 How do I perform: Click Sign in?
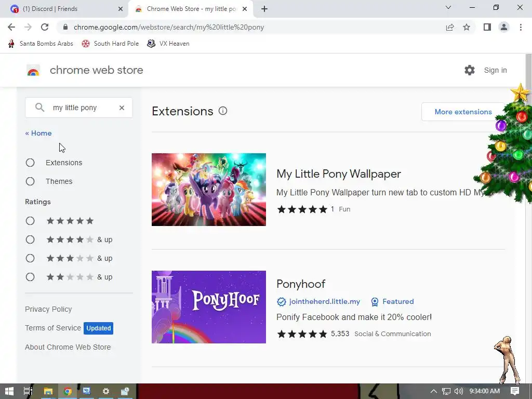[495, 70]
